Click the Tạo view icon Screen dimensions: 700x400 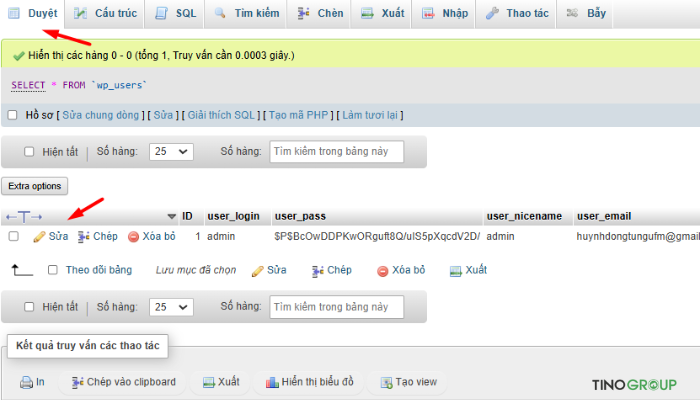coord(386,383)
